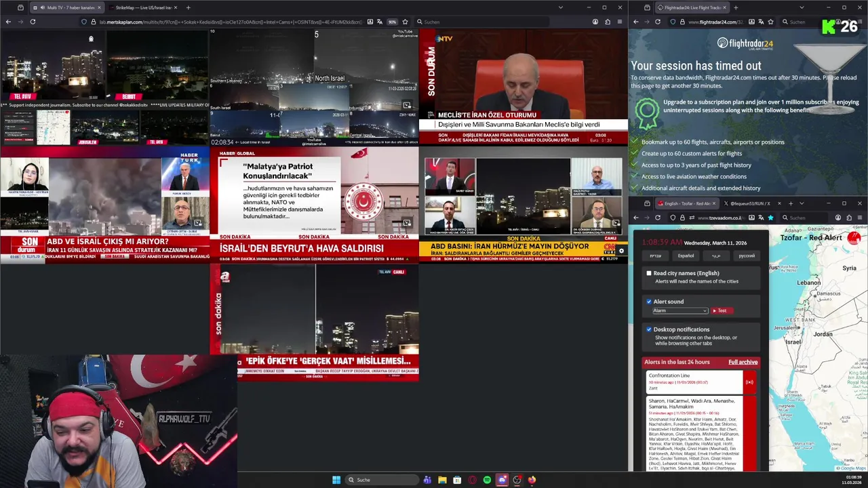Screen dimensions: 868x488
Task: Bookmark the Flightradar24 page with star
Action: [x=771, y=22]
